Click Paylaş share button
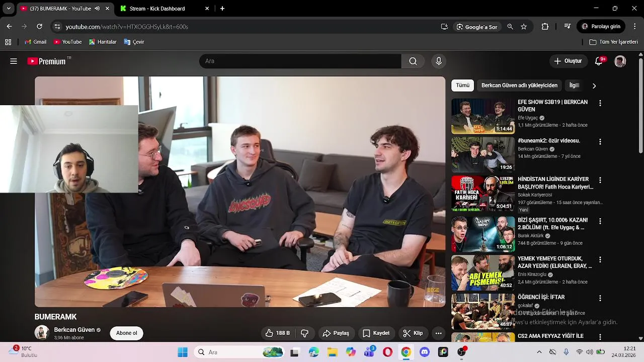 click(x=336, y=333)
